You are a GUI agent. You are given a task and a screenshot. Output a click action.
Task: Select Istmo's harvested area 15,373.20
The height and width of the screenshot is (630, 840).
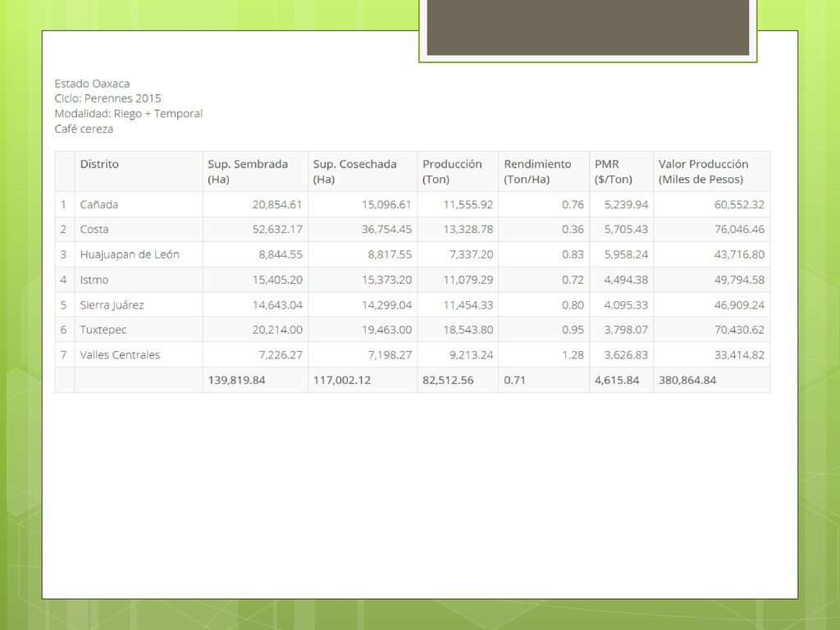click(386, 280)
